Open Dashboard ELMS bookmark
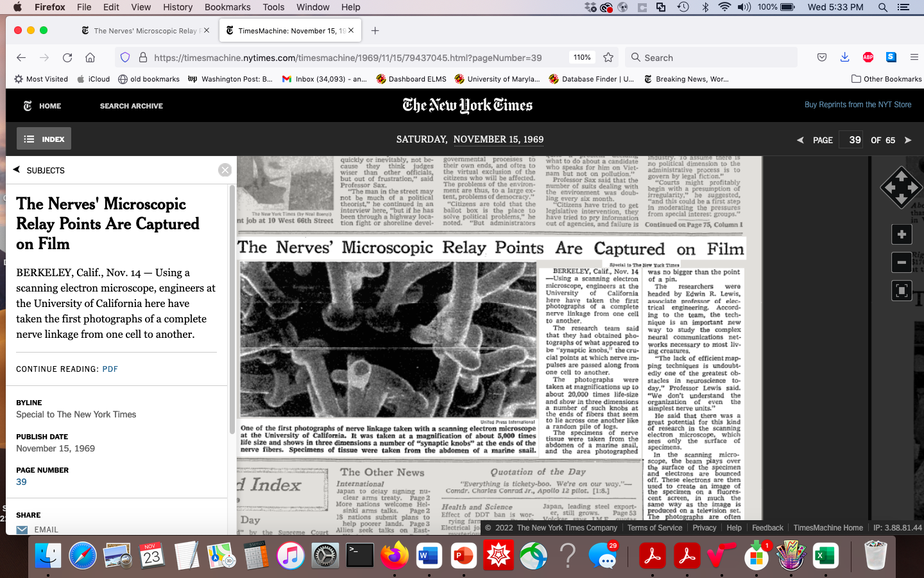This screenshot has height=578, width=924. [411, 79]
